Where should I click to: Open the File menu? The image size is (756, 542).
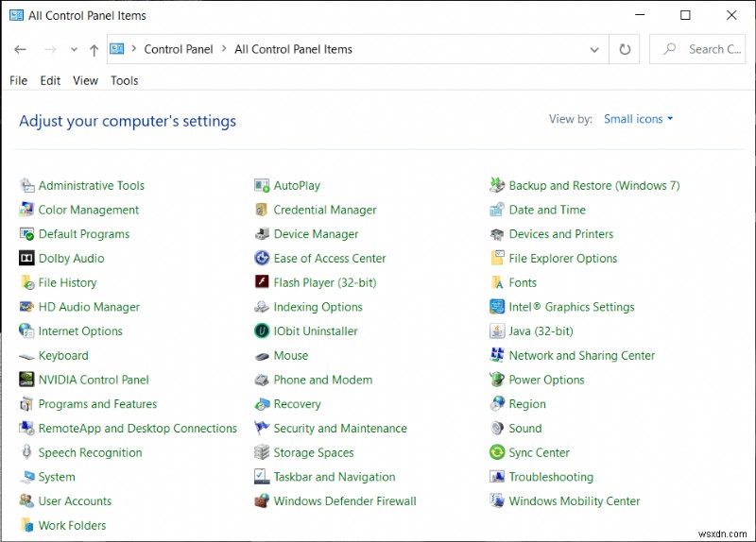coord(18,80)
